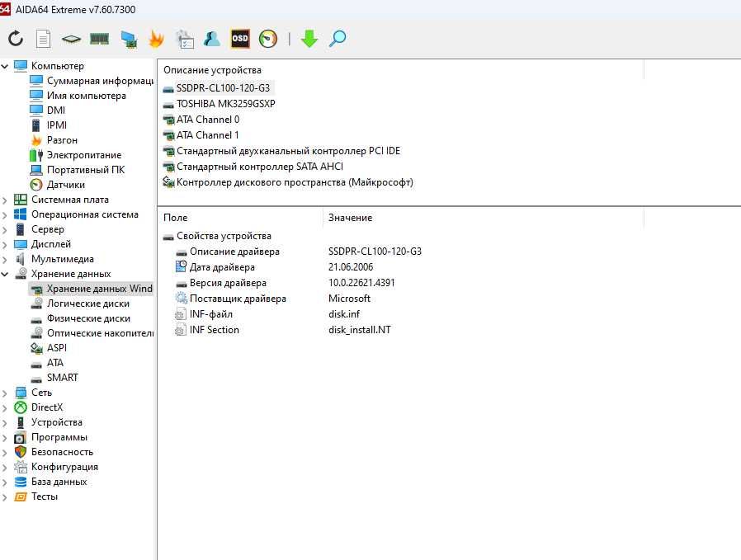
Task: Click the Refresh toolbar icon
Action: [16, 39]
